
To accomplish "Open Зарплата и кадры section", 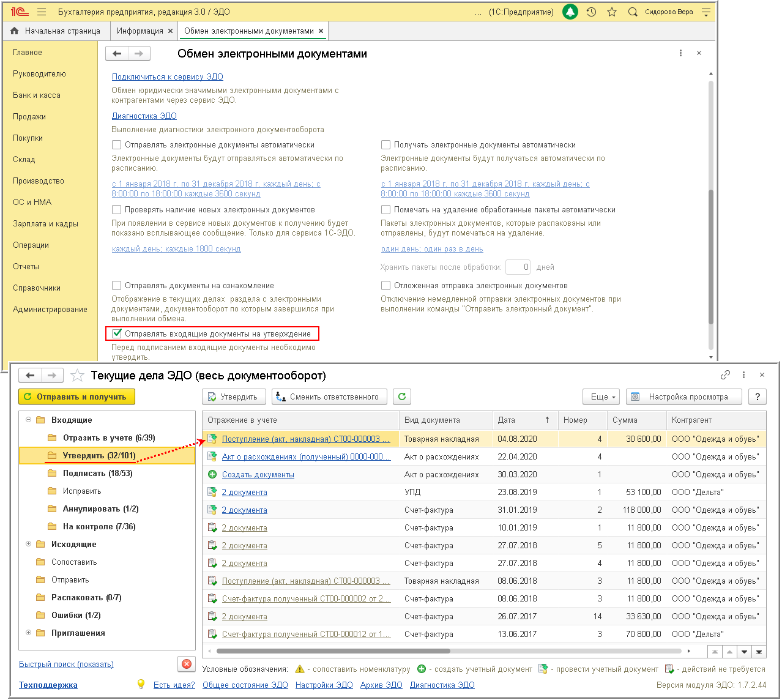I will point(45,223).
